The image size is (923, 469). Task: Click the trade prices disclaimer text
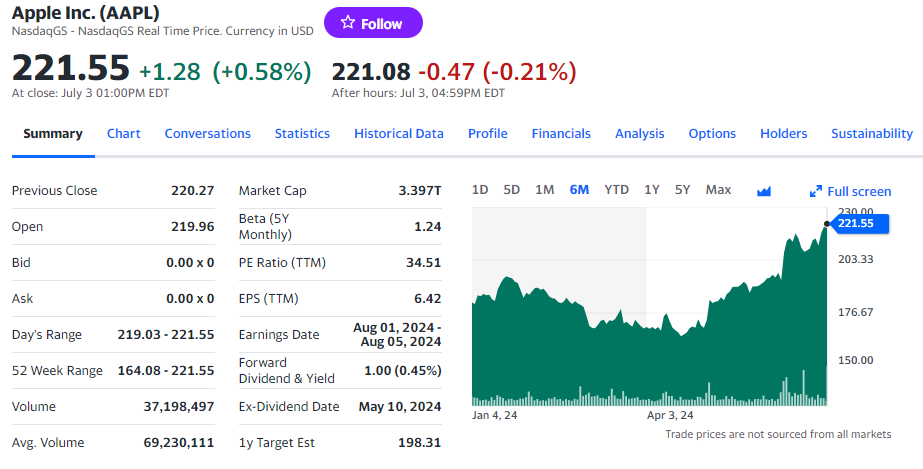point(778,434)
